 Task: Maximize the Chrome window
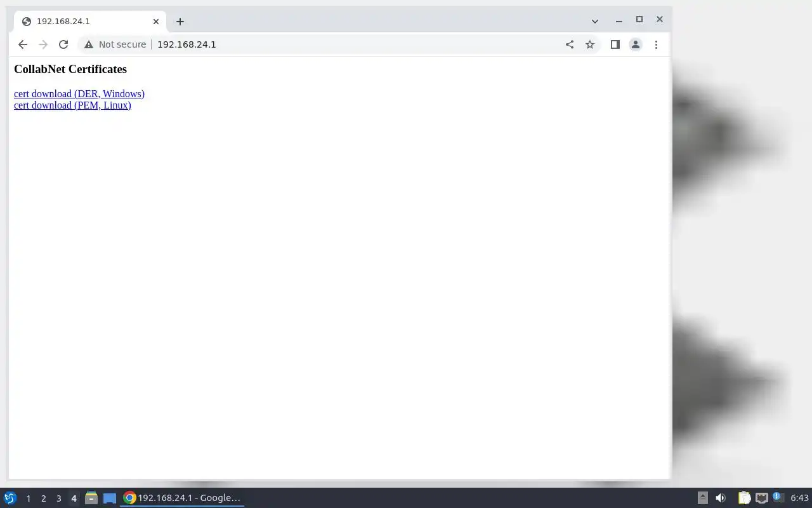pos(639,20)
